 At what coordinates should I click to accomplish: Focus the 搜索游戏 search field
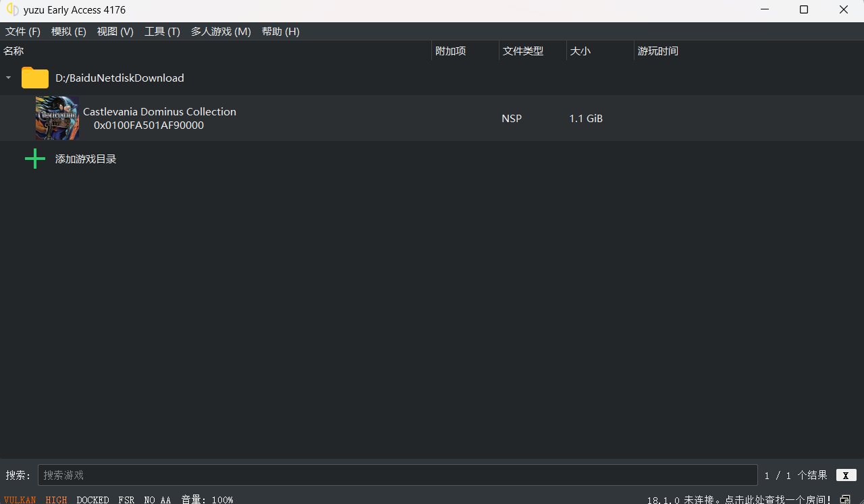click(x=398, y=475)
